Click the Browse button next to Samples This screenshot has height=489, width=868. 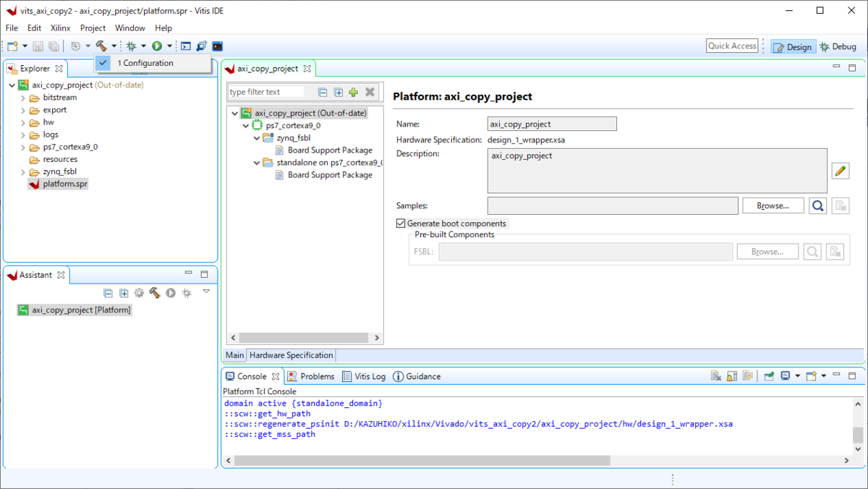pos(773,205)
